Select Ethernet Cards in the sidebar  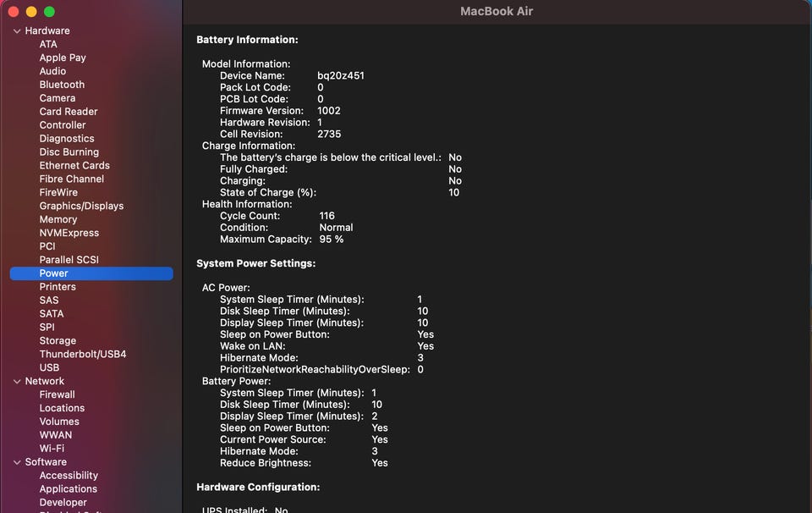tap(74, 166)
